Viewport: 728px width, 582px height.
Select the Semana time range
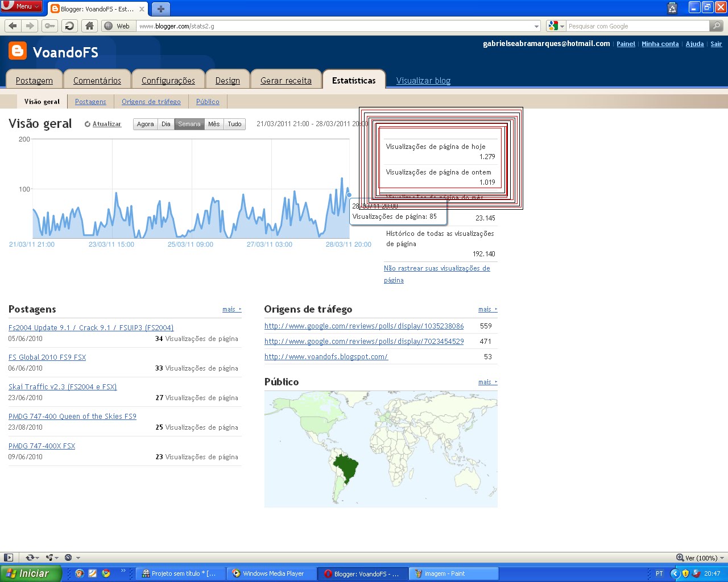189,124
